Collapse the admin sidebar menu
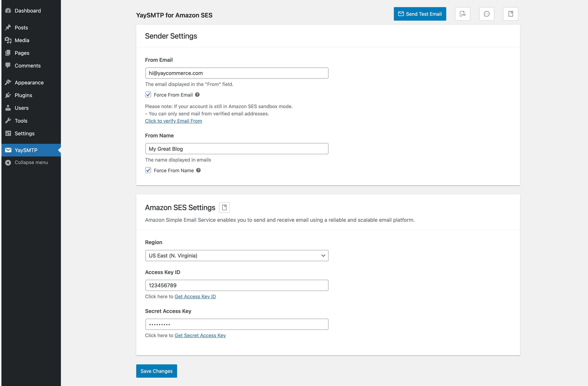Screen dimensions: 588x386 click(x=31, y=162)
